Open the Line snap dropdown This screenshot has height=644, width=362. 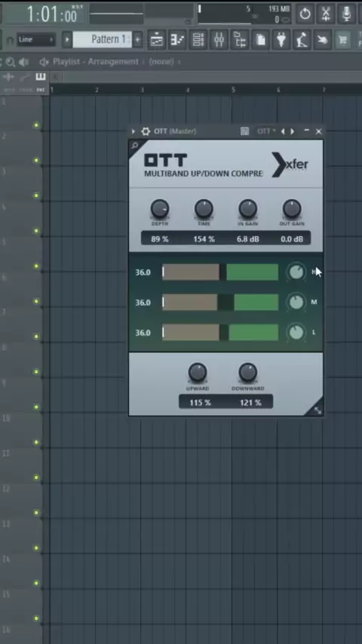point(36,40)
